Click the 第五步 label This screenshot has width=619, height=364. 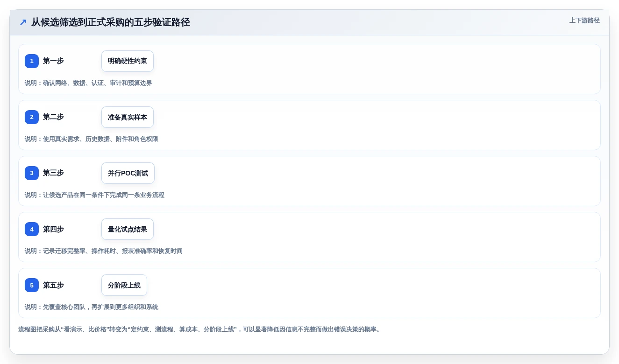53,285
